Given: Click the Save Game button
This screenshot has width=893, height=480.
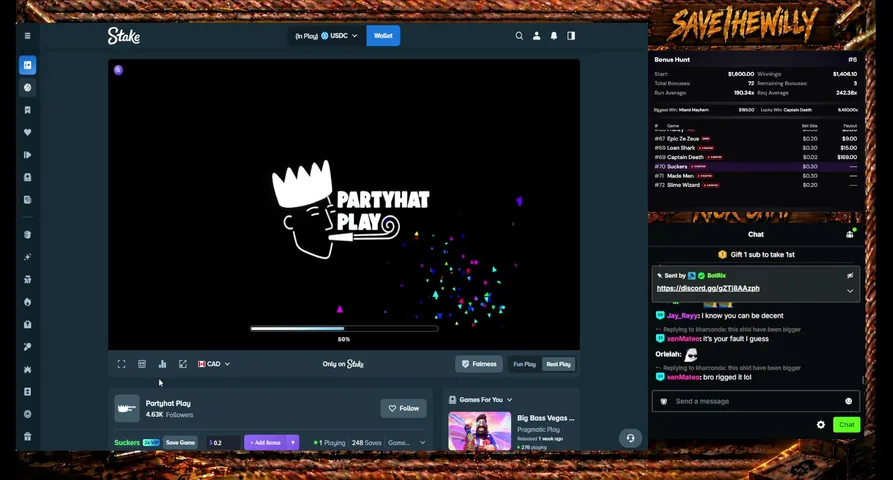Looking at the screenshot, I should click(x=181, y=442).
